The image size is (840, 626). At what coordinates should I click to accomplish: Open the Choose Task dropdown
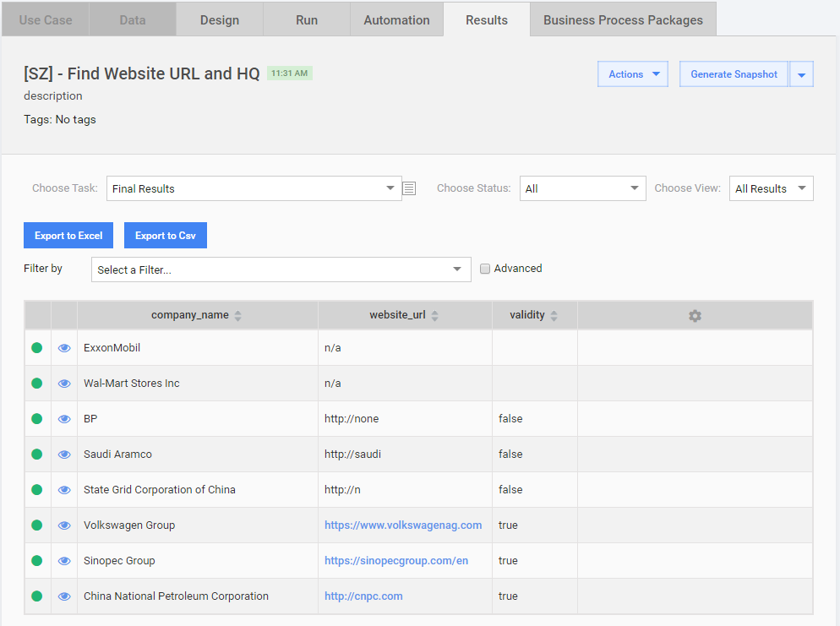tap(254, 188)
